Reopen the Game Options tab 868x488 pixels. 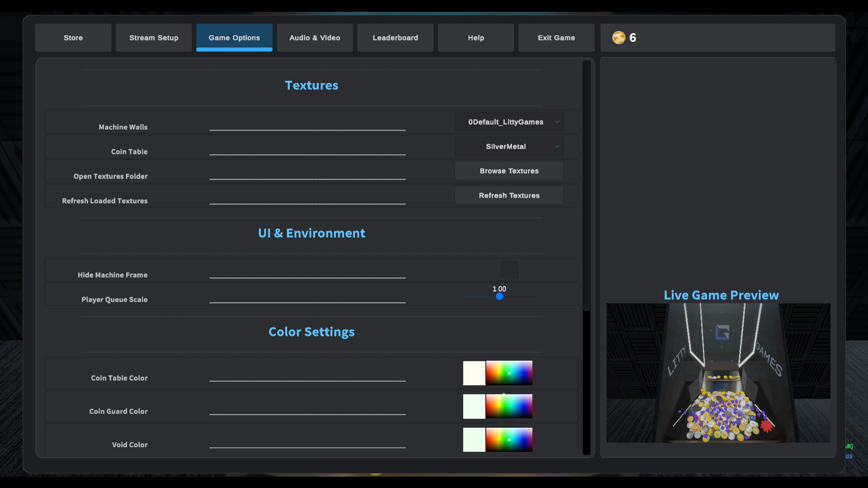click(x=234, y=38)
